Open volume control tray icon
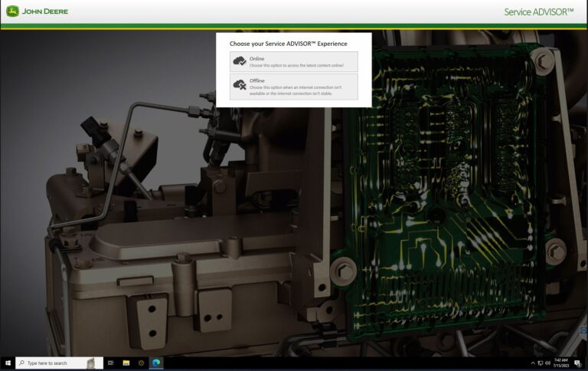The image size is (588, 371). [547, 363]
